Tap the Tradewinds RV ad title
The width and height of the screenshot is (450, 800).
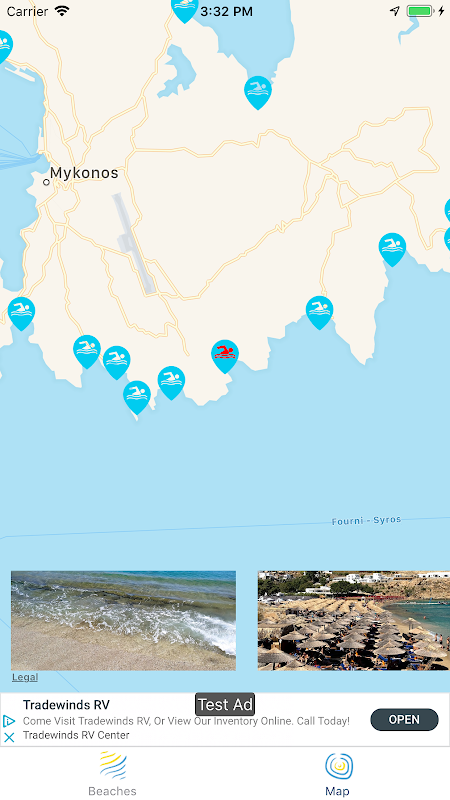click(66, 705)
